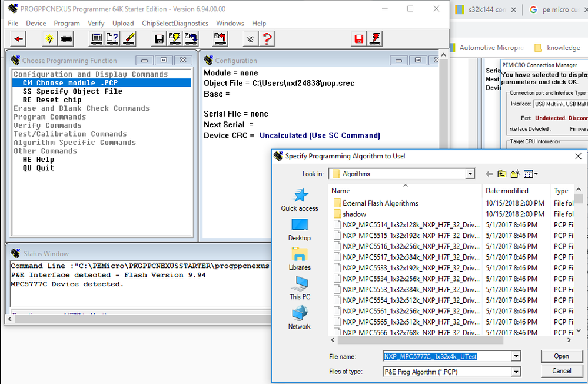The width and height of the screenshot is (588, 384).
Task: Open the knowledge bookmark folder
Action: tap(557, 48)
